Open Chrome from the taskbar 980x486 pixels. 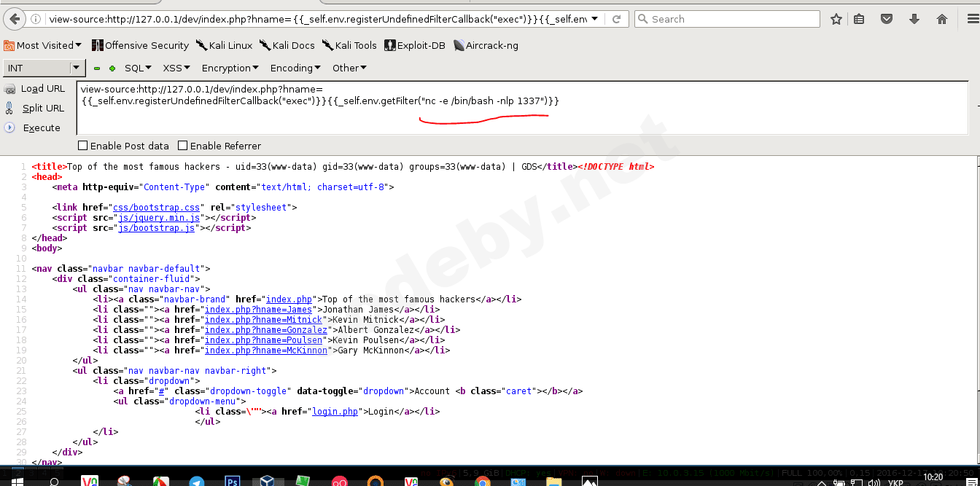482,481
